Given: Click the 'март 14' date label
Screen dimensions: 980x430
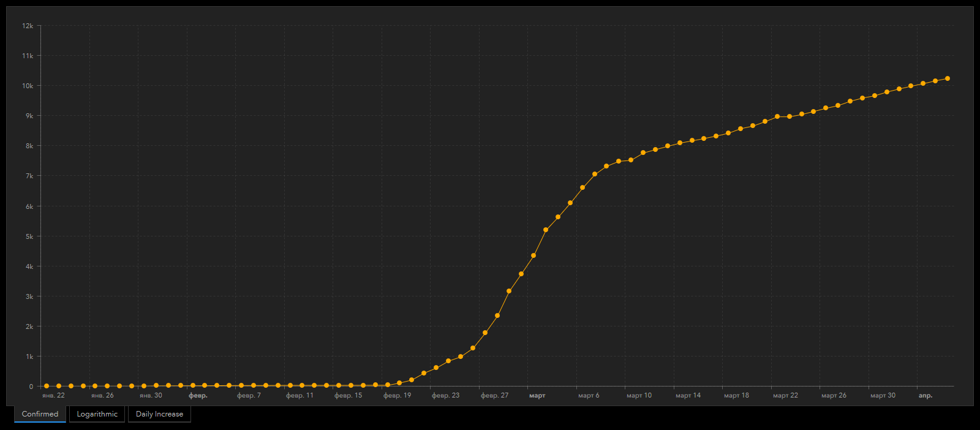Looking at the screenshot, I should [688, 396].
